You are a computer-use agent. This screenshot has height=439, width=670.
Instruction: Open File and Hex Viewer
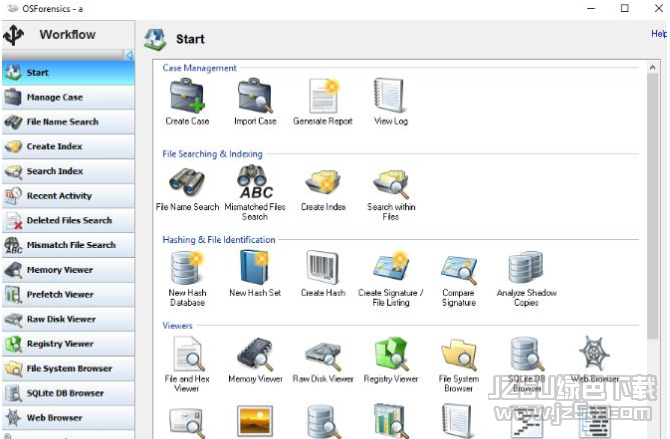coord(188,354)
